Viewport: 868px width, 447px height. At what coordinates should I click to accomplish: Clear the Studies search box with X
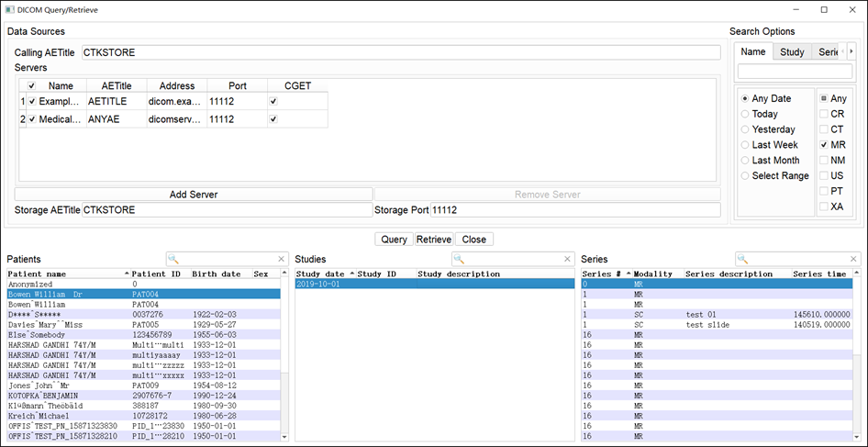tap(566, 260)
